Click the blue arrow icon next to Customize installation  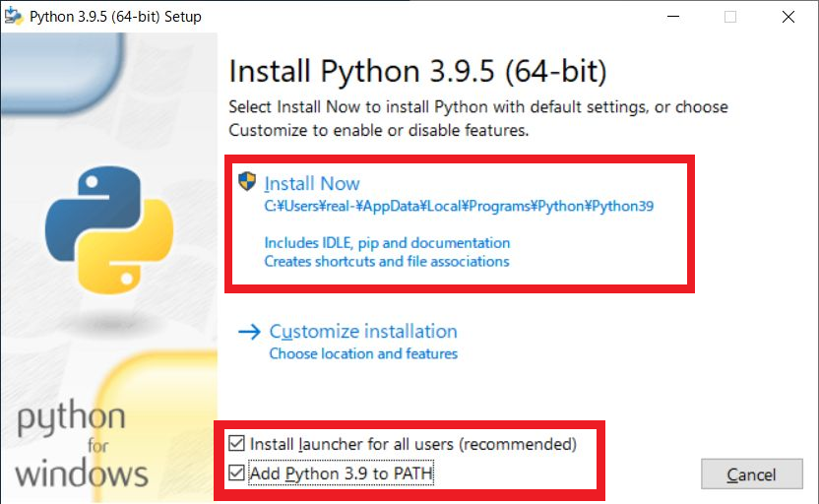click(249, 332)
